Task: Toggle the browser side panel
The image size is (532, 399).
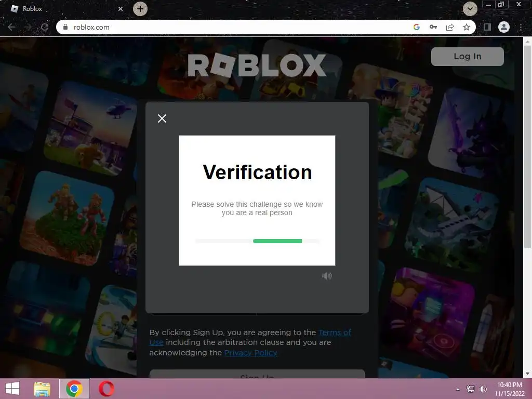Action: click(487, 27)
